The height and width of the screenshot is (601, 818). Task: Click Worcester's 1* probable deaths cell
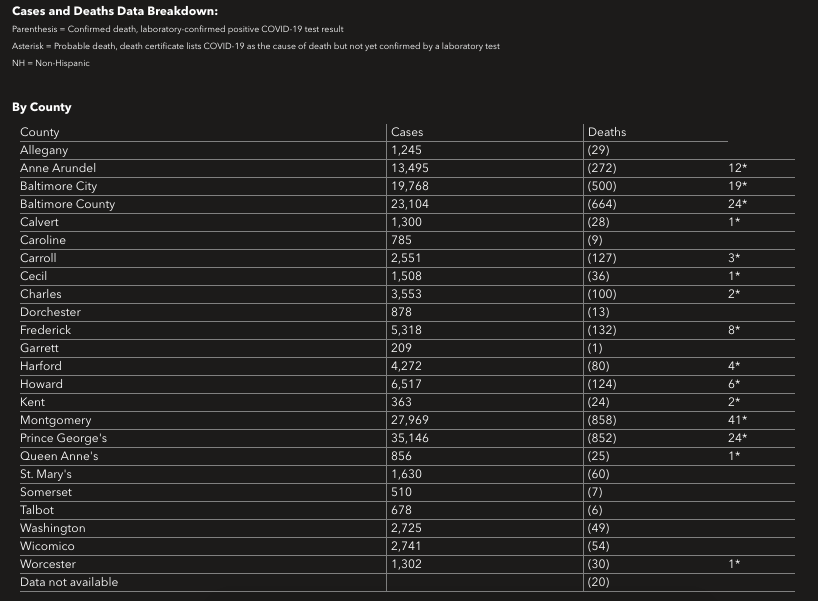734,564
